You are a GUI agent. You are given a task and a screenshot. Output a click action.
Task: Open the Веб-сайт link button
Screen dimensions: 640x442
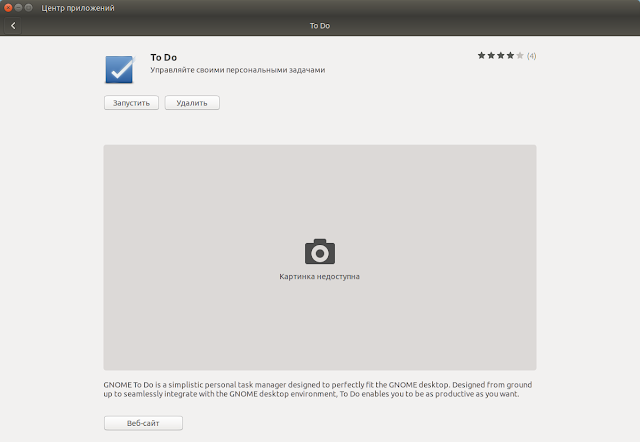[143, 423]
